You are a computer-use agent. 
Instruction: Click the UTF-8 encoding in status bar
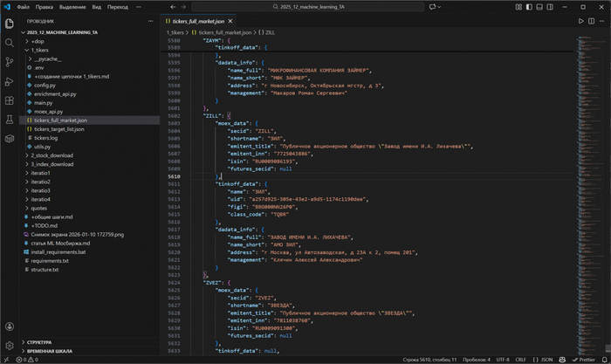(x=504, y=359)
